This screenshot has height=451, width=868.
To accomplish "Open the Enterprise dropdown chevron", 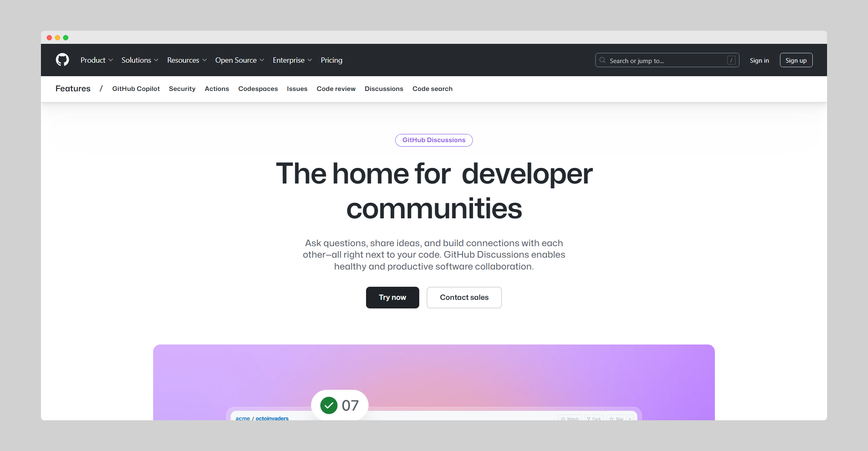I will click(310, 60).
